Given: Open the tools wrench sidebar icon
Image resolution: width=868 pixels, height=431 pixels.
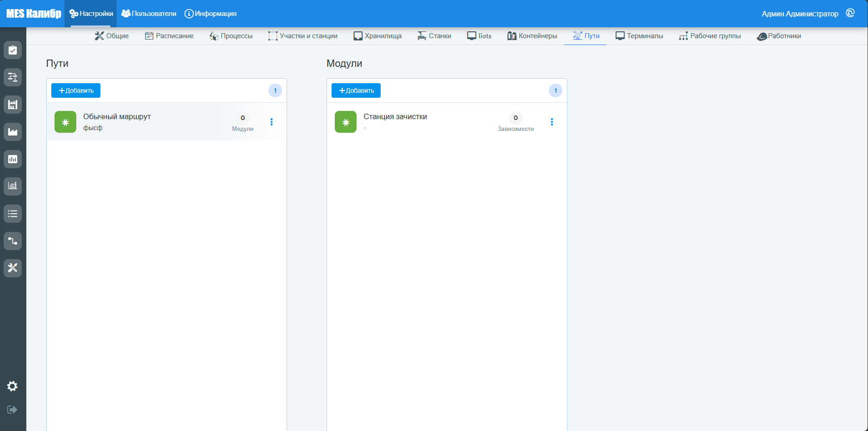Looking at the screenshot, I should [x=13, y=268].
